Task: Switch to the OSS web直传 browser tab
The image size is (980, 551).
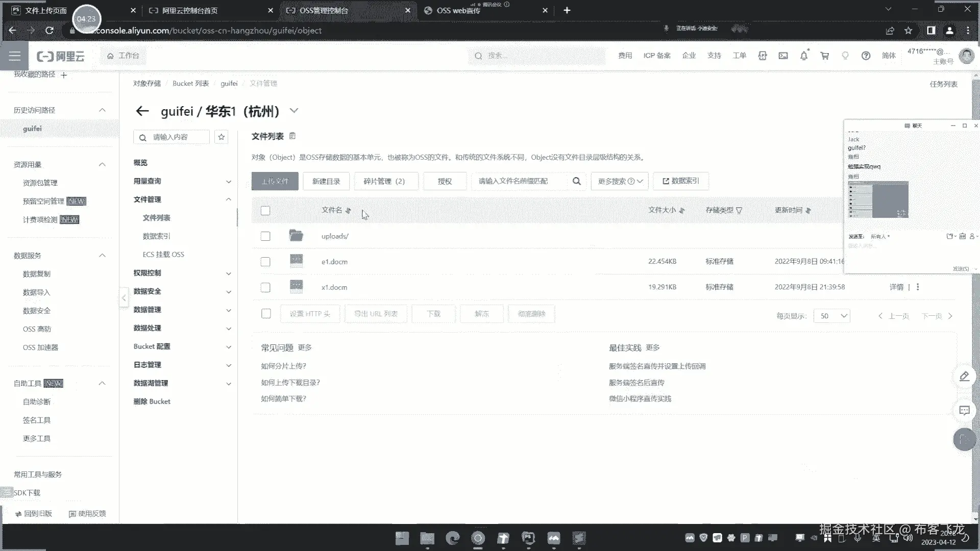Action: pyautogui.click(x=458, y=10)
